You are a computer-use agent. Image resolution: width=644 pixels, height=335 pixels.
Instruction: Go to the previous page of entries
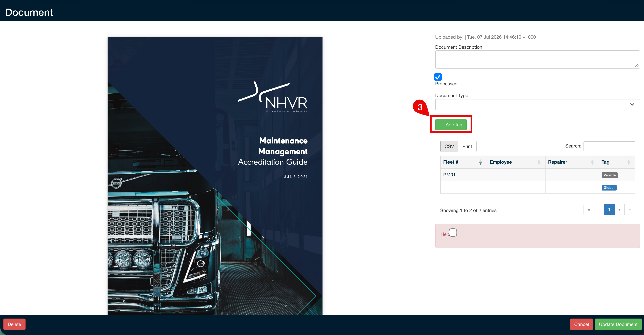tap(599, 210)
